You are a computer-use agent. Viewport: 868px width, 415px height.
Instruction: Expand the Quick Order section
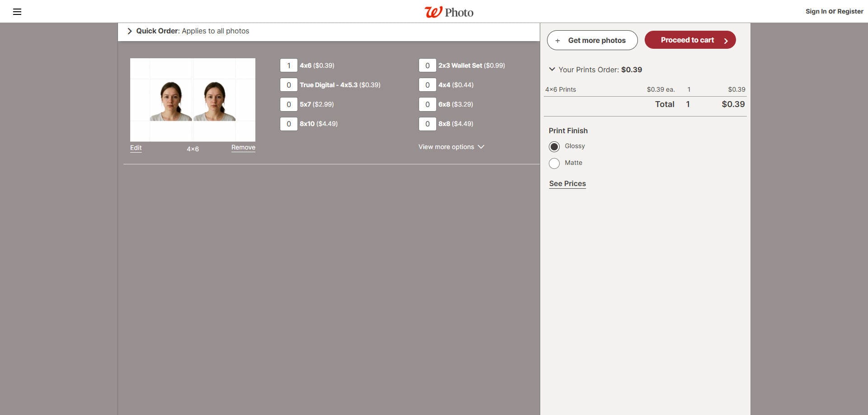point(130,31)
